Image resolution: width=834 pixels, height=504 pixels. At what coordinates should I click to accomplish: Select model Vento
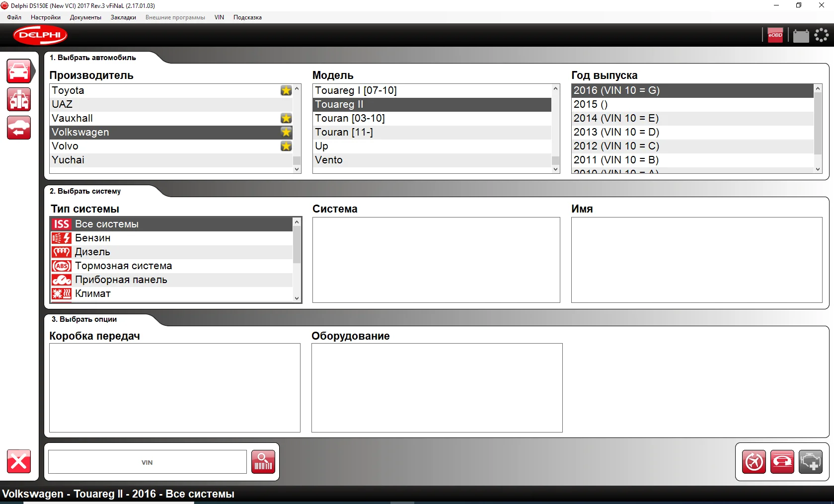coord(432,160)
